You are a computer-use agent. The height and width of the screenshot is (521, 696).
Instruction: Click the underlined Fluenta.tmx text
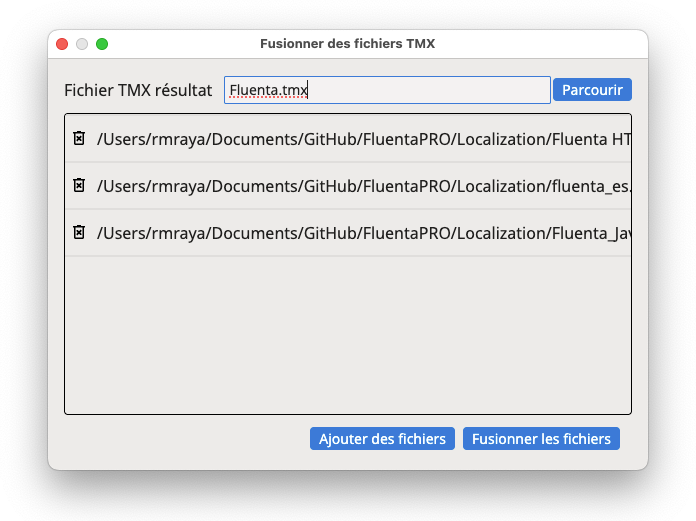tap(268, 90)
